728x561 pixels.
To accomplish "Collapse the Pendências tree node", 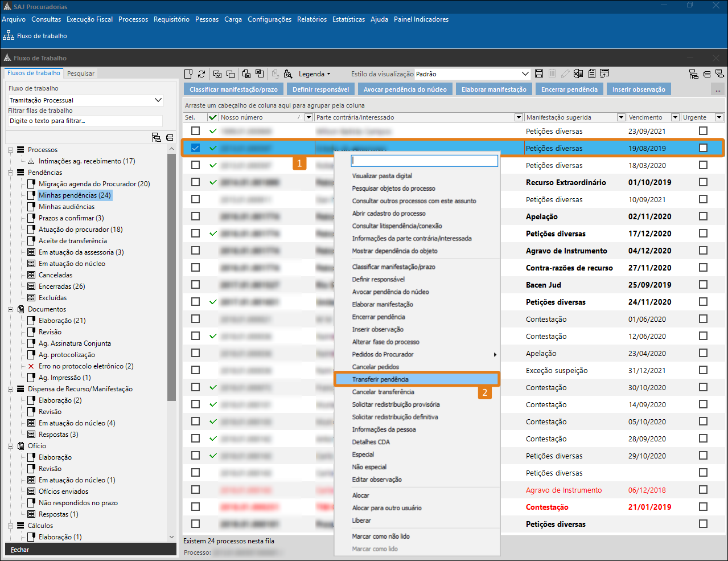I will coord(11,173).
